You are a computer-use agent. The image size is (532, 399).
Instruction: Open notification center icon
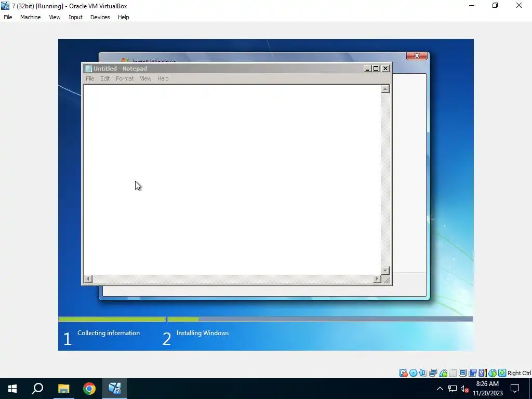(515, 389)
